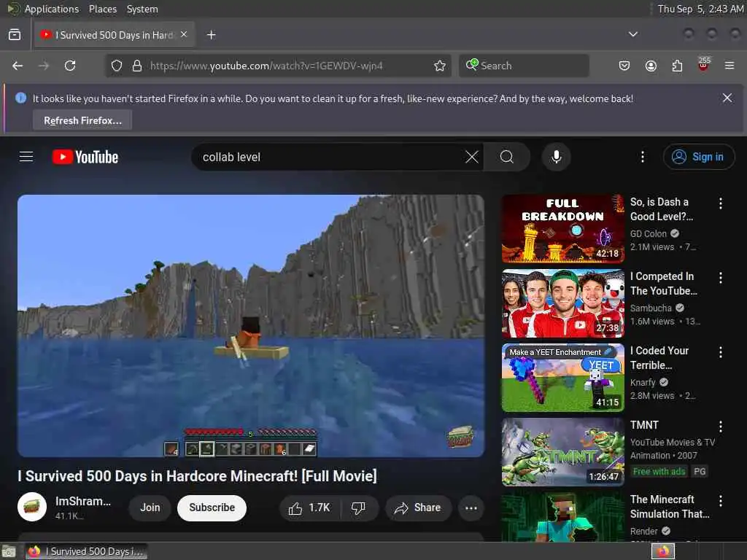Click the Sign in button
747x560 pixels.
click(x=698, y=157)
